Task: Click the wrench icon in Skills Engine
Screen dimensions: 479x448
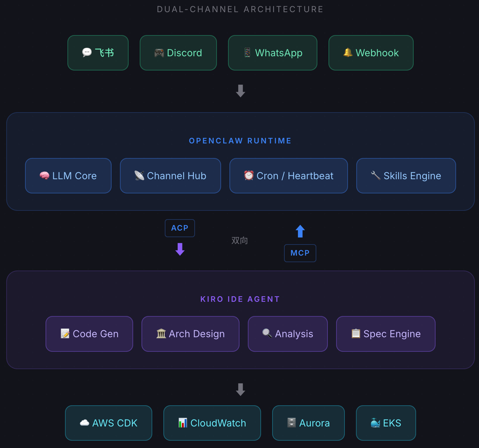Action: (x=375, y=175)
